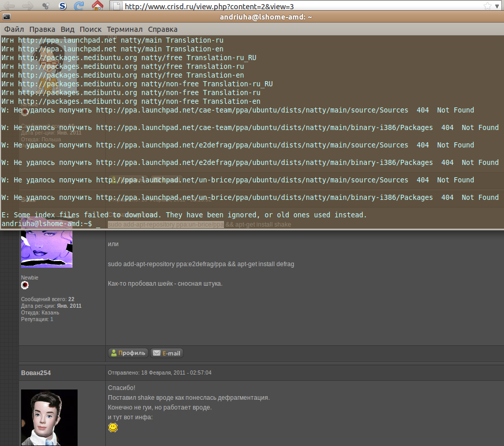
Task: Click the blue S extension icon
Action: click(x=63, y=6)
